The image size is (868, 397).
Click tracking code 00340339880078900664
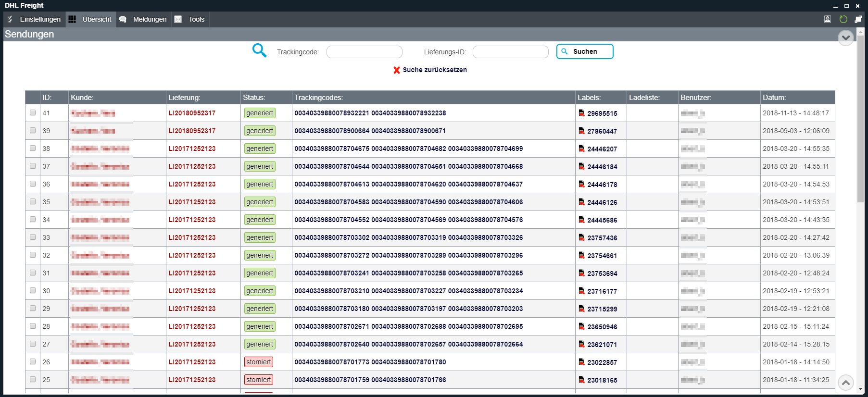(332, 131)
